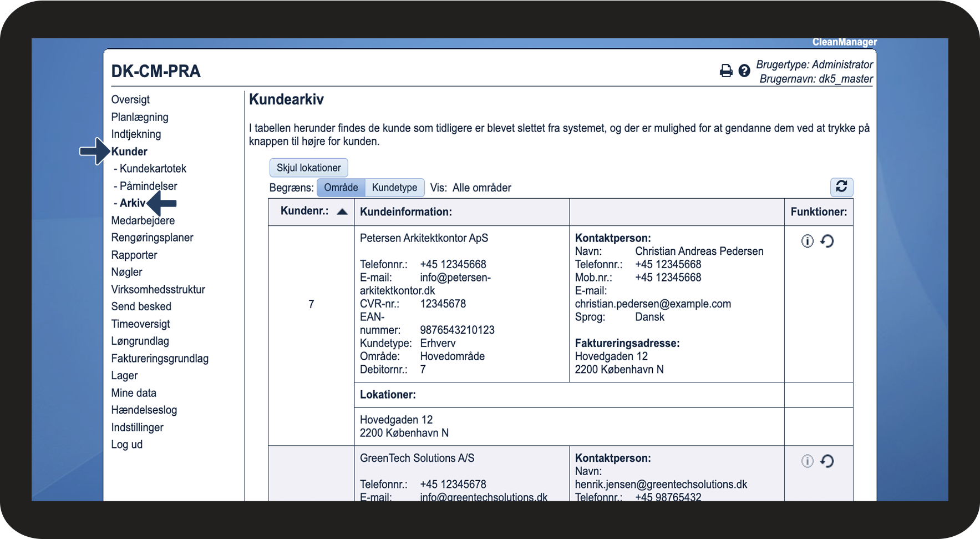Collapse the Kunder menu section
The image size is (980, 539).
click(x=129, y=152)
